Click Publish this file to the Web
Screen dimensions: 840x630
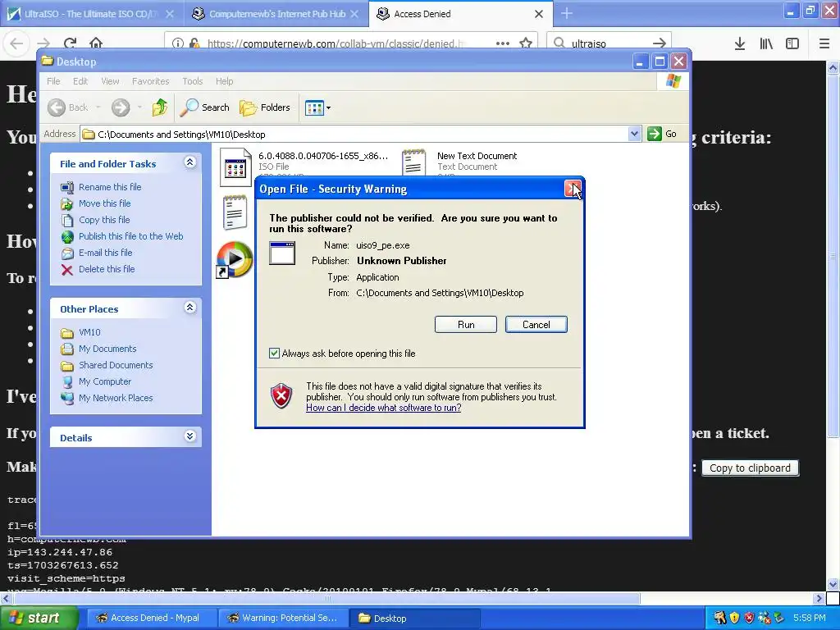(x=130, y=236)
